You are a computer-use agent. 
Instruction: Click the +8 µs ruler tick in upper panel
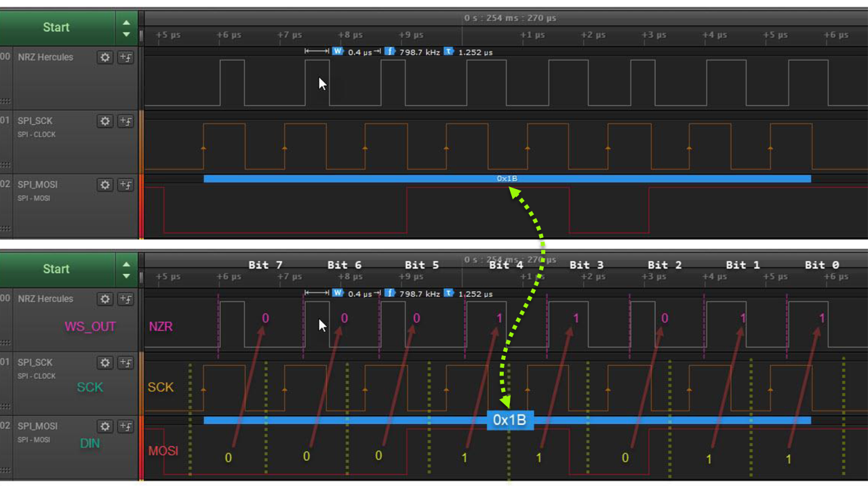click(x=350, y=35)
